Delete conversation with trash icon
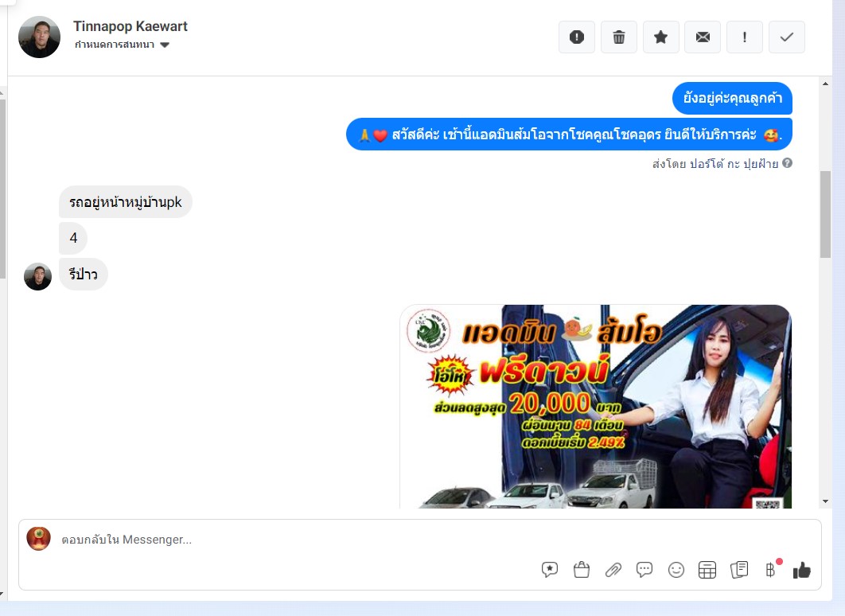 tap(619, 37)
